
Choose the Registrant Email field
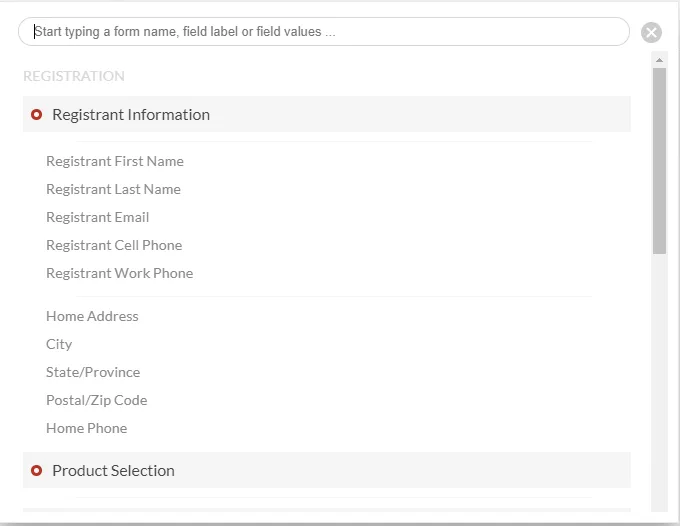point(98,217)
